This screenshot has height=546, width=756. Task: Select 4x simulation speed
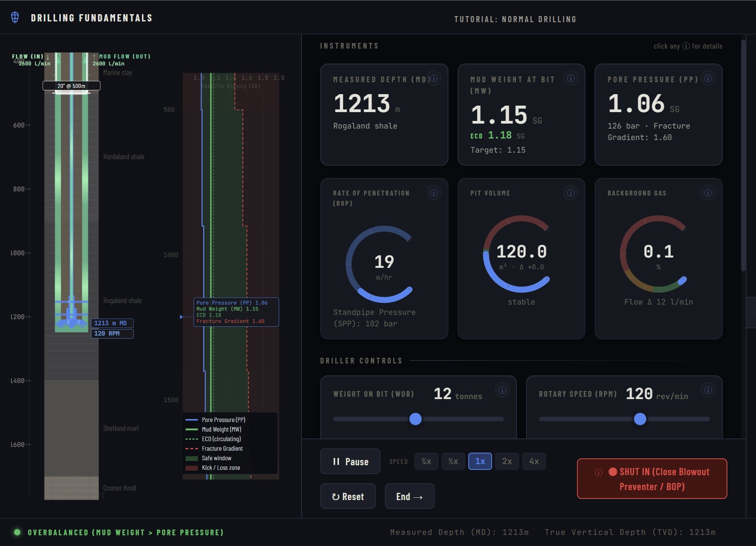(x=534, y=461)
